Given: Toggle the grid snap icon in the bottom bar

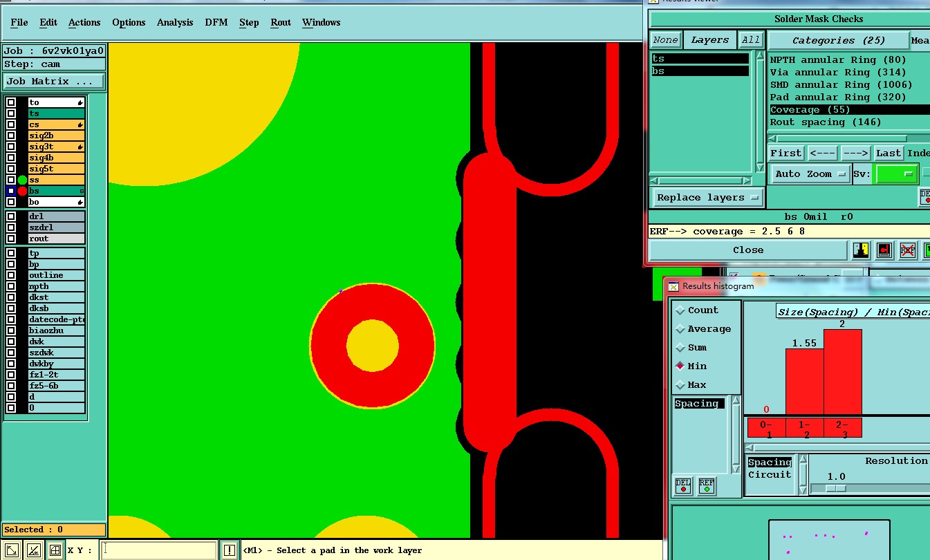Looking at the screenshot, I should pos(55,550).
